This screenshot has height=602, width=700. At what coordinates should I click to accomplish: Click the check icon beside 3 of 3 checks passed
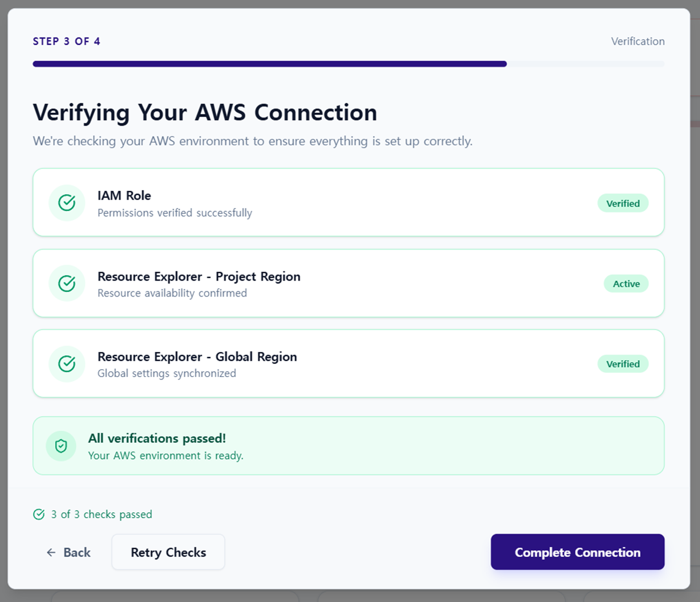(x=39, y=515)
